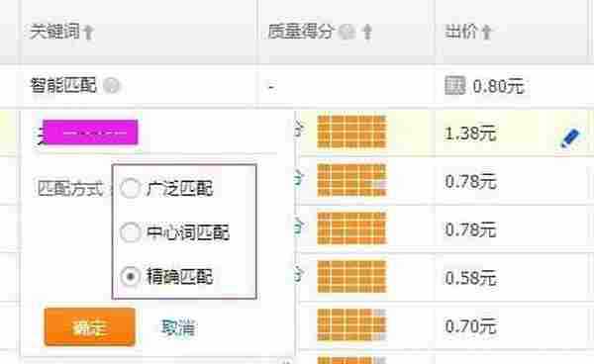The width and height of the screenshot is (594, 364).
Task: Select 广泛匹配 radio option
Action: click(131, 188)
